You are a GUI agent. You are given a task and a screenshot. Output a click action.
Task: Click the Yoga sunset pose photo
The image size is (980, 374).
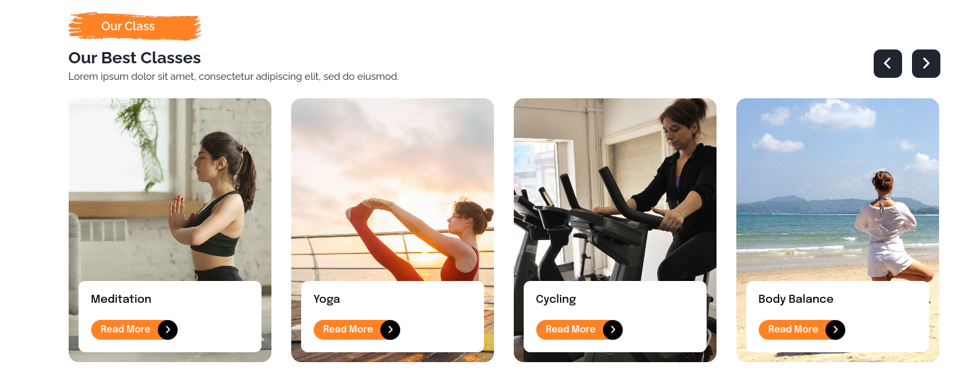click(392, 190)
